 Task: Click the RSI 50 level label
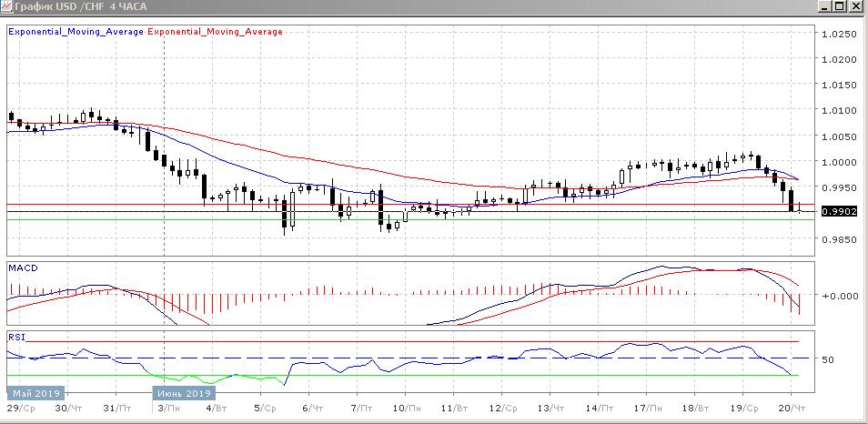[x=828, y=360]
